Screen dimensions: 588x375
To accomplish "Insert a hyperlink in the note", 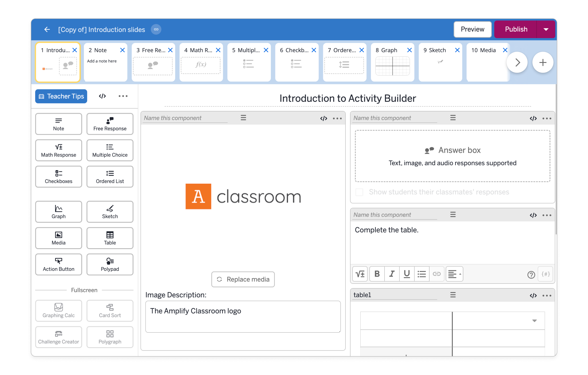I will tap(437, 274).
